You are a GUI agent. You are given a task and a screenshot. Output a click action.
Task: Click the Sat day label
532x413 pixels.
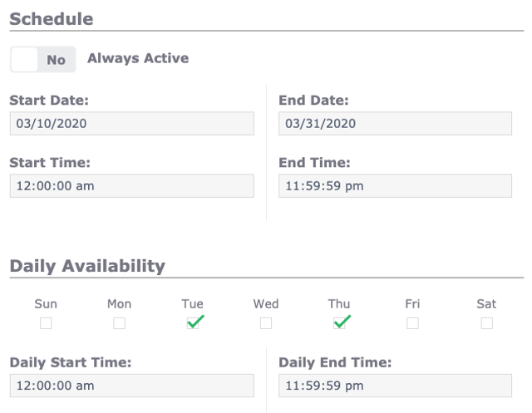[486, 304]
